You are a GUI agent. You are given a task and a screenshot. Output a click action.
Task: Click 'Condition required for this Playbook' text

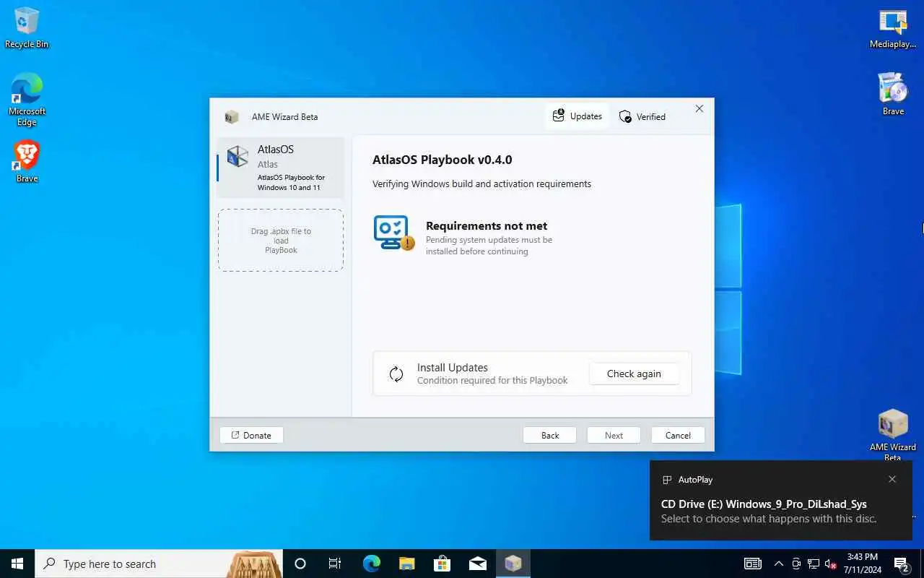point(492,381)
